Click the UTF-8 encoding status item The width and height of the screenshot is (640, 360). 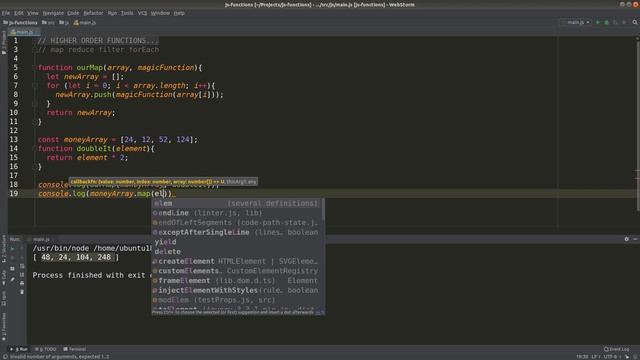tap(611, 357)
